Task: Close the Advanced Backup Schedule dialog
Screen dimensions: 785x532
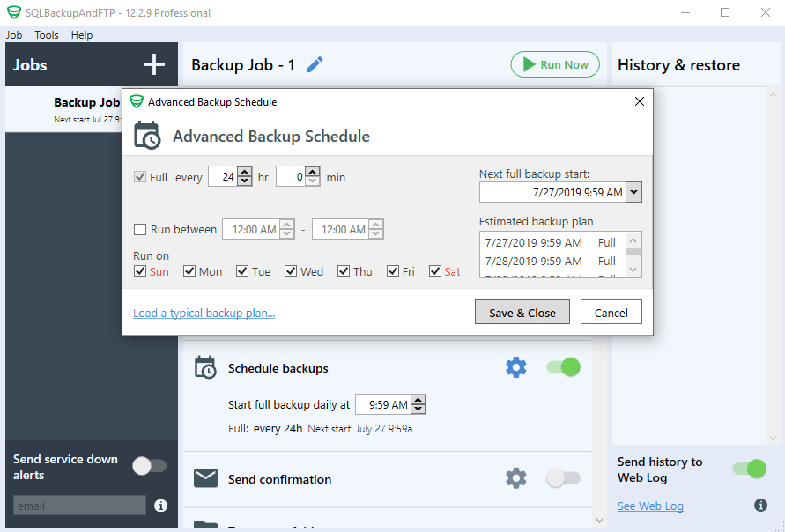Action: point(640,101)
